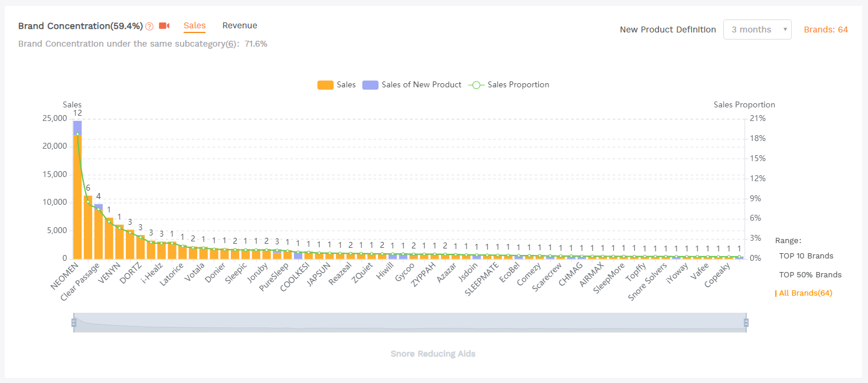Click the help question mark icon
The image size is (868, 383).
[149, 26]
